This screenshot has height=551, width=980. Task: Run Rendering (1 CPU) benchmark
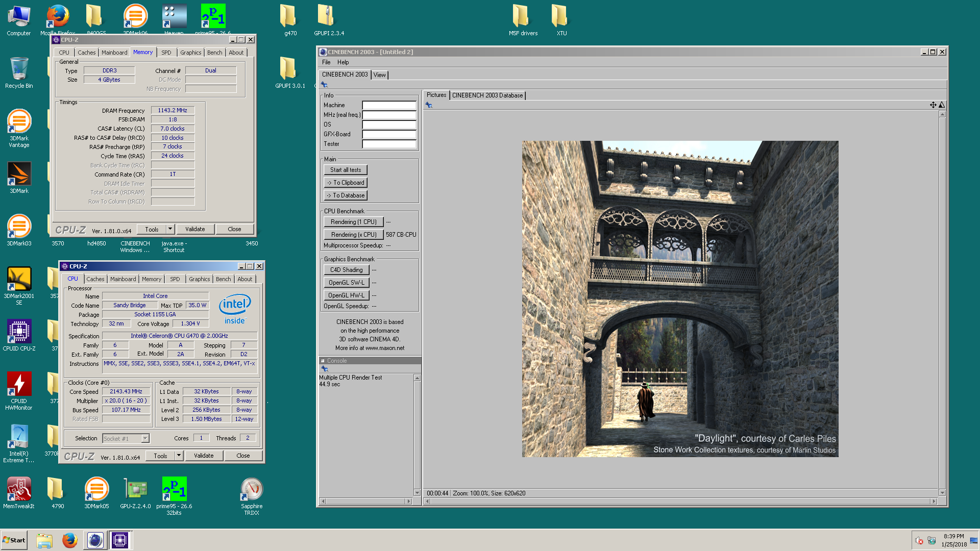tap(354, 222)
